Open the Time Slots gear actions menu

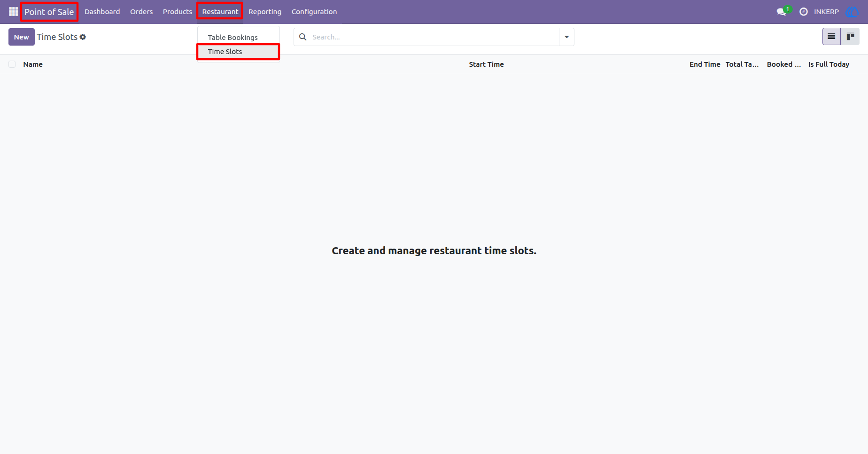(83, 37)
